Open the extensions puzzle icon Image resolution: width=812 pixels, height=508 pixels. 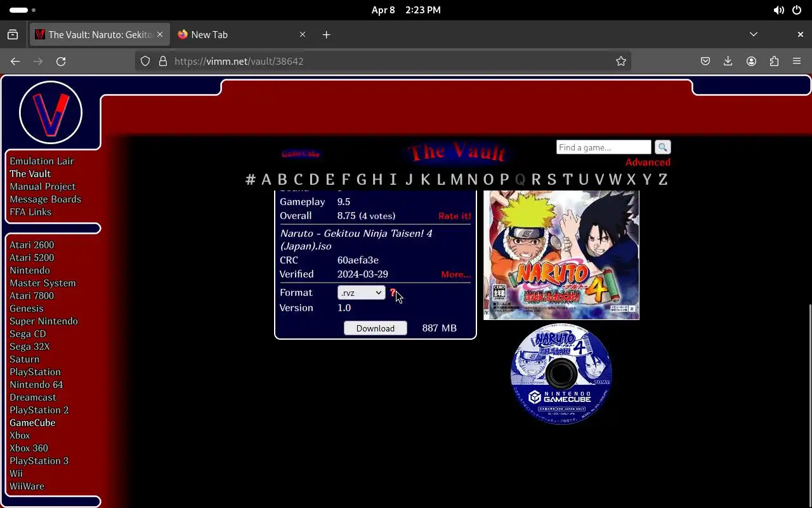point(774,61)
